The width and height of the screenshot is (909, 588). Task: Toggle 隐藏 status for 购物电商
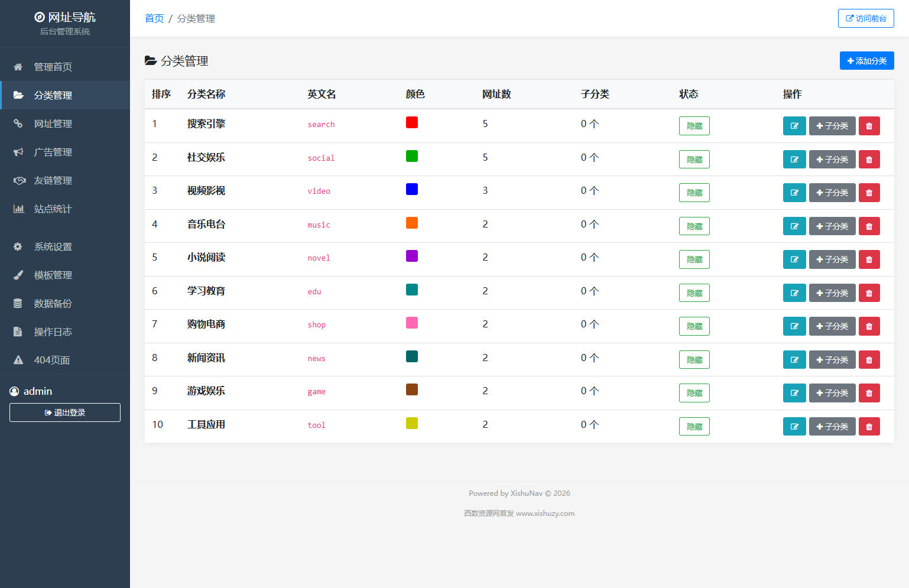(694, 326)
